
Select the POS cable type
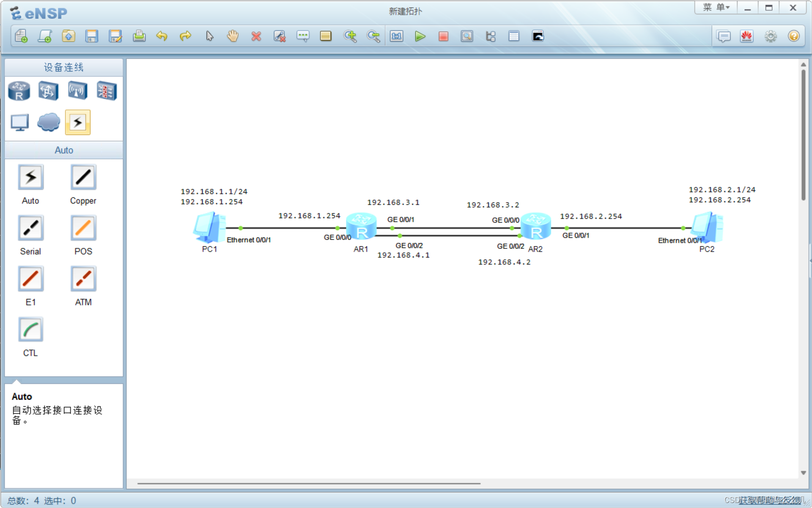click(x=83, y=229)
